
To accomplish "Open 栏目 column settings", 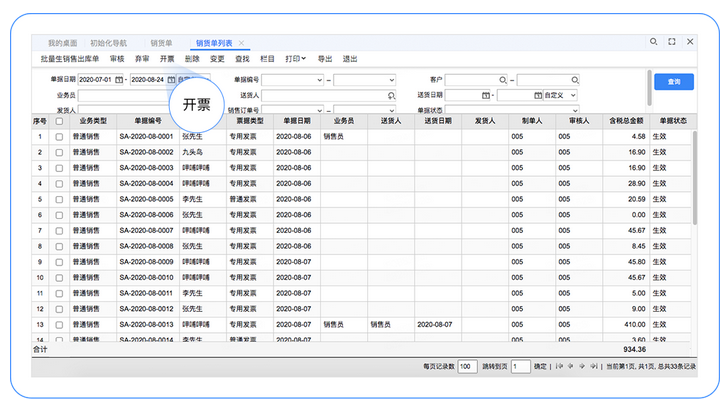I will (267, 59).
